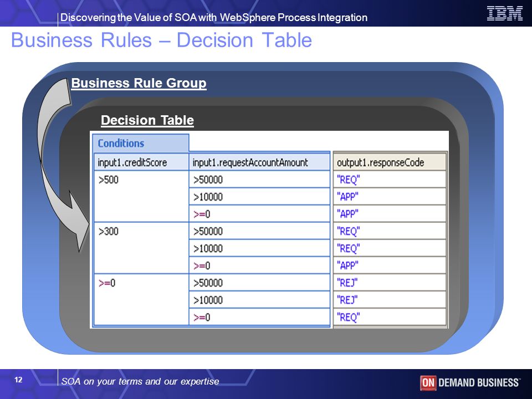
Task: Click the IBM logo in the header
Action: 504,13
